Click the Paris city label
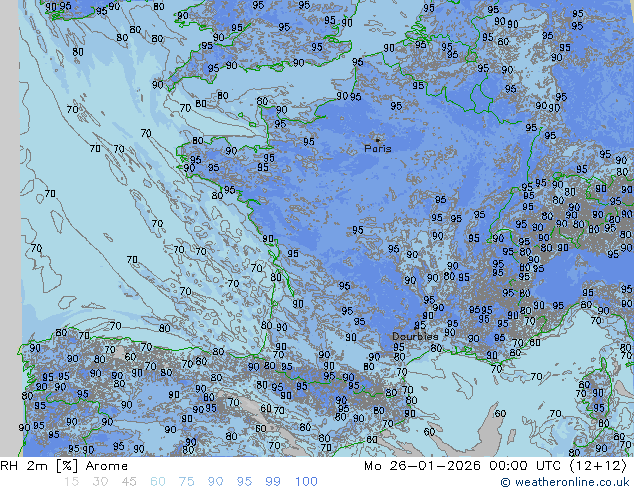 click(x=378, y=149)
